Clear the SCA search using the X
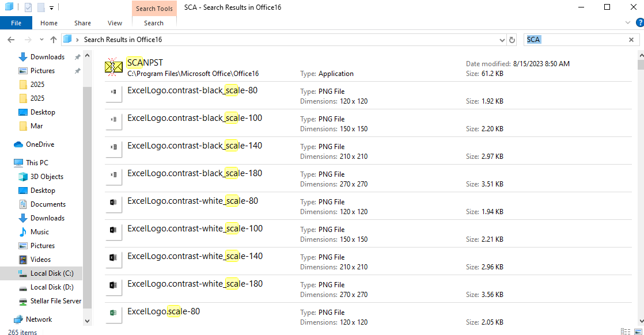The image size is (644, 335). click(632, 39)
